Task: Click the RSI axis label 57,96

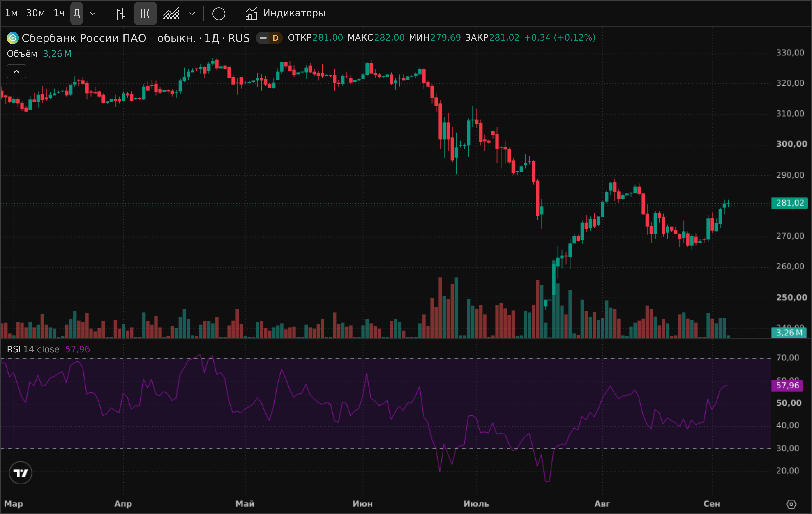Action: pos(787,385)
